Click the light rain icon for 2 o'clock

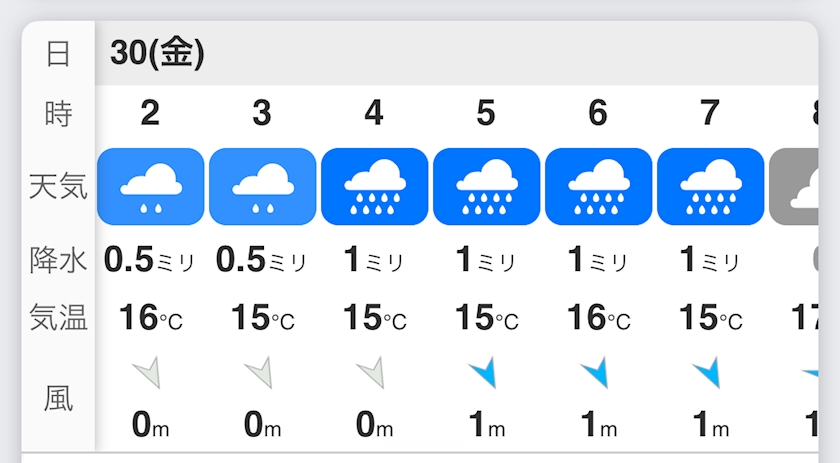(x=150, y=186)
